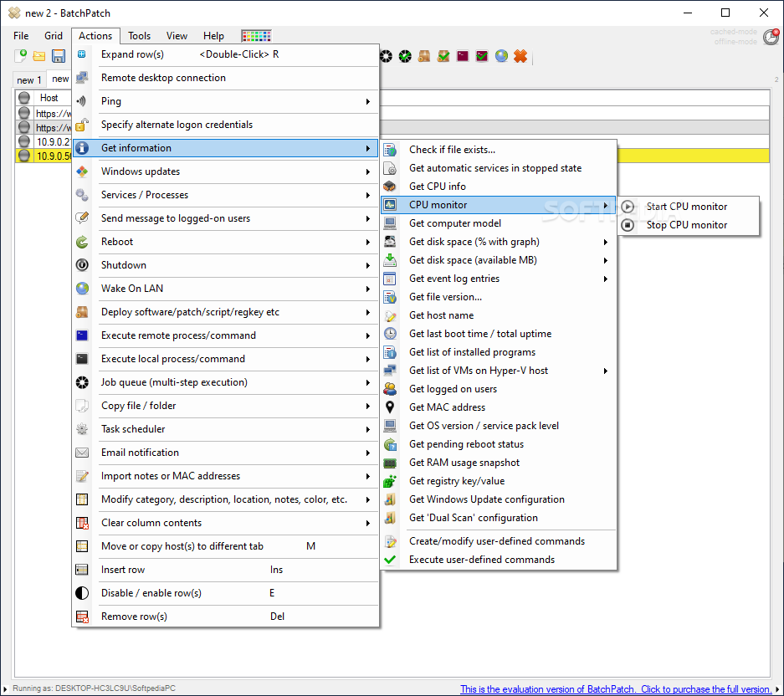
Task: Open the Tools menu
Action: 139,36
